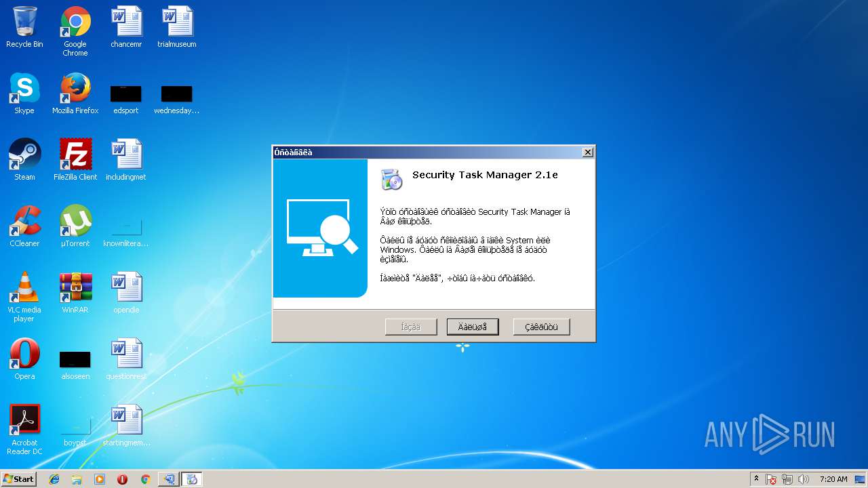Open Internet Explorer from the taskbar
The image size is (868, 488).
[x=54, y=479]
